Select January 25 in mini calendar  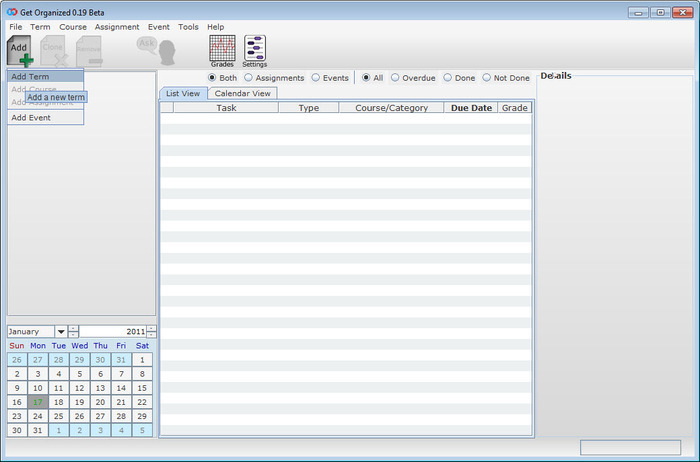point(58,416)
